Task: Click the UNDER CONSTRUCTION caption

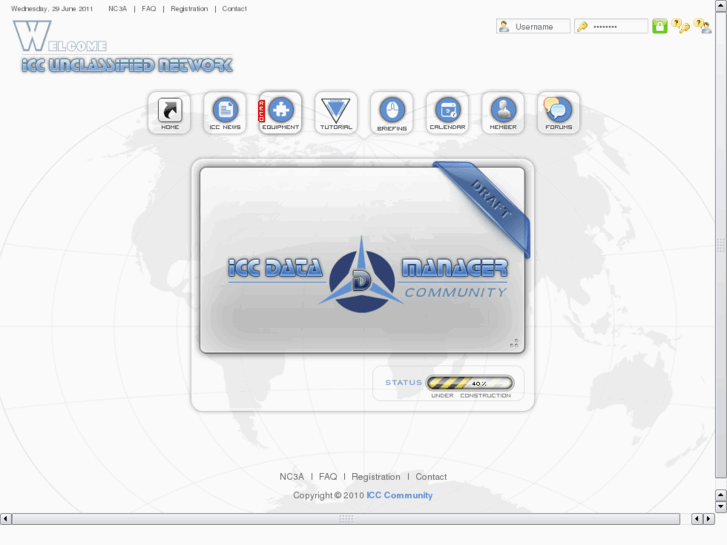Action: [x=471, y=396]
